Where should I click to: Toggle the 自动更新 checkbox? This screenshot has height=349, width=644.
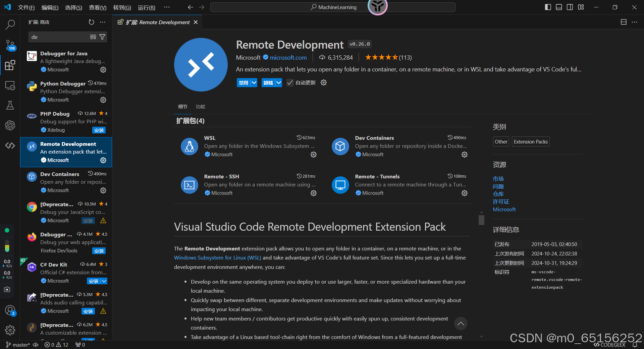(x=290, y=82)
